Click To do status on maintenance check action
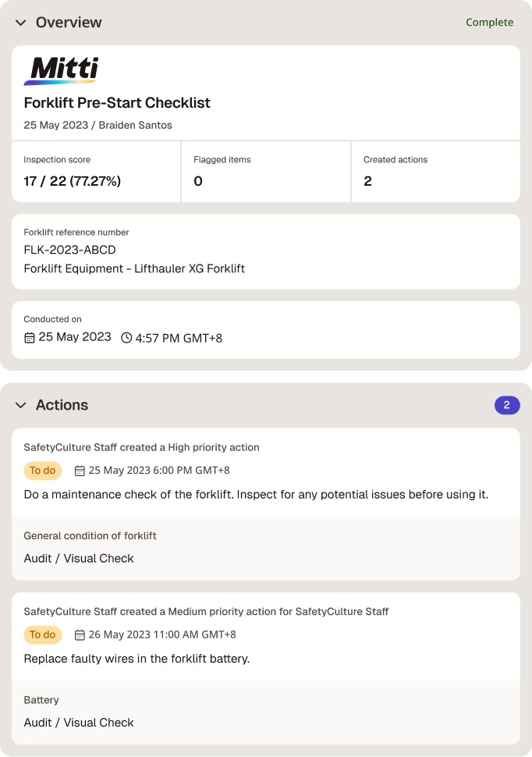Viewport: 532px width, 757px height. pyautogui.click(x=42, y=471)
